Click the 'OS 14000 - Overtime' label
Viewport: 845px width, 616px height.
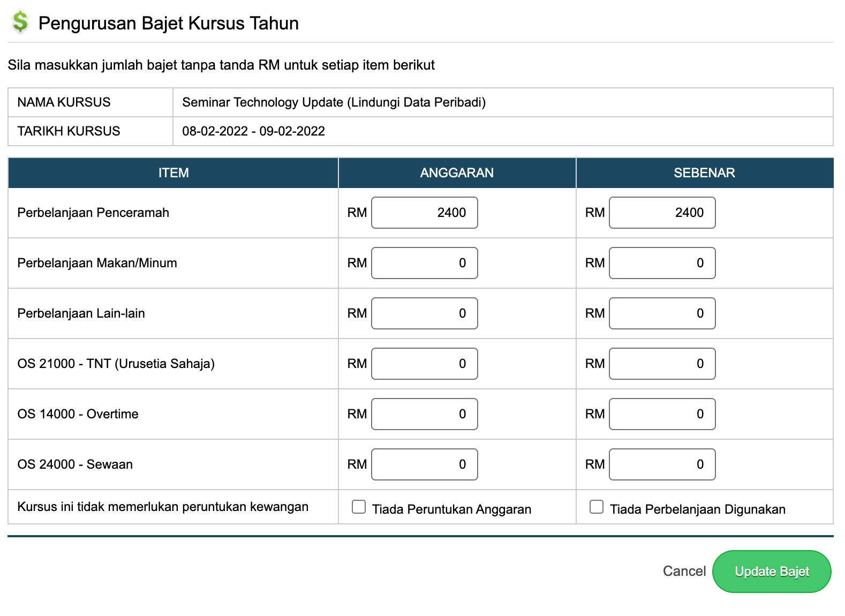pos(78,414)
